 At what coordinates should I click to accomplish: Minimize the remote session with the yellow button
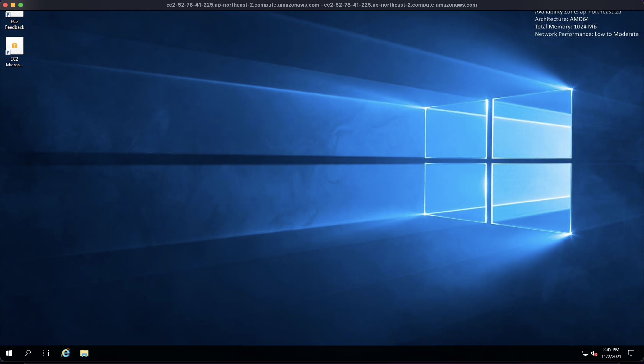pyautogui.click(x=13, y=5)
